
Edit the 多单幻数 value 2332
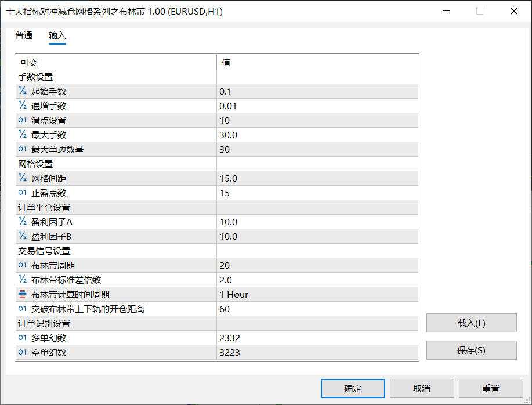(317, 338)
